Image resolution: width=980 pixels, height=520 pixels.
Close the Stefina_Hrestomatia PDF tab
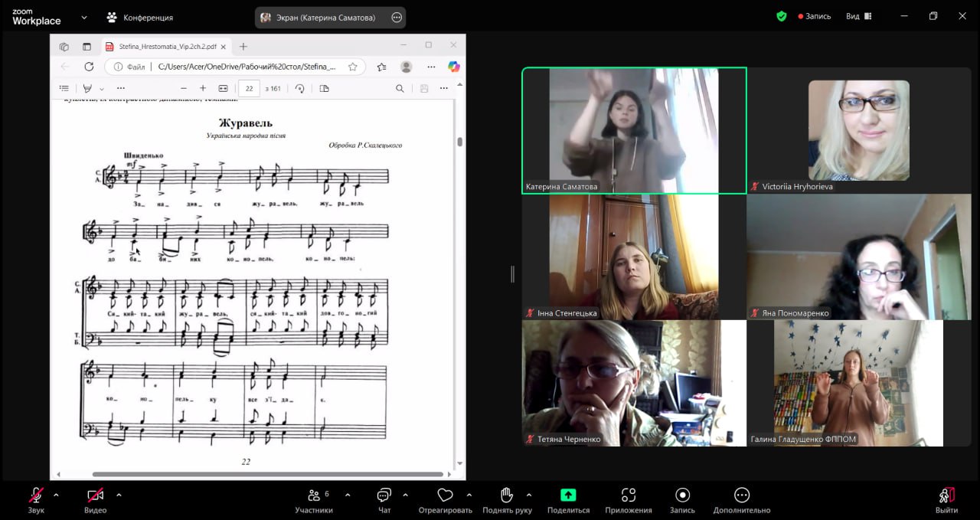[223, 46]
